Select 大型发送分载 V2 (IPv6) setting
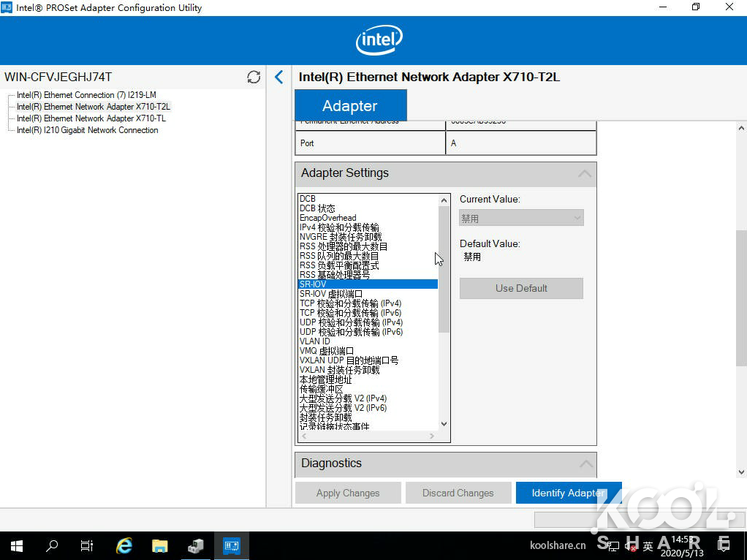The image size is (747, 560). [343, 408]
